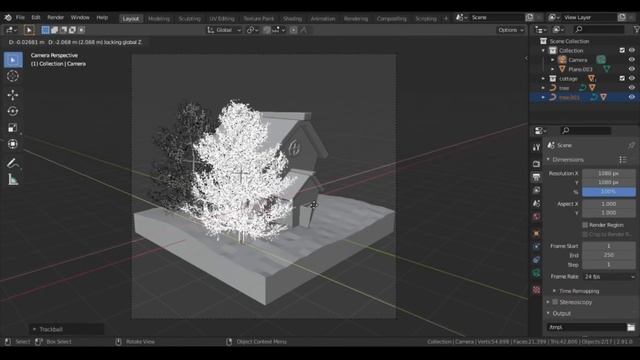
Task: Open the viewport Options dropdown
Action: pos(511,30)
